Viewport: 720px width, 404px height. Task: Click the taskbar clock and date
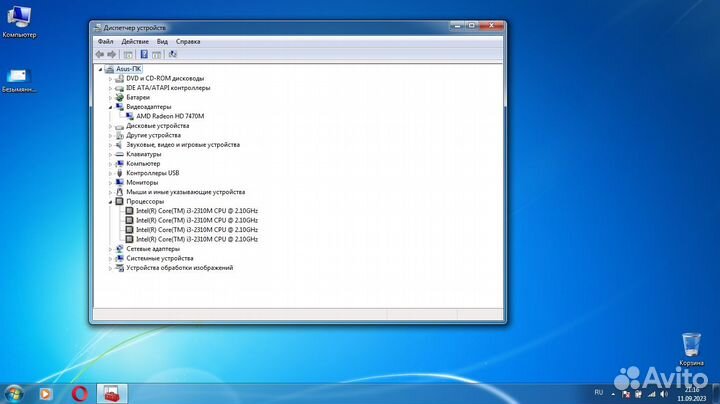pyautogui.click(x=692, y=394)
